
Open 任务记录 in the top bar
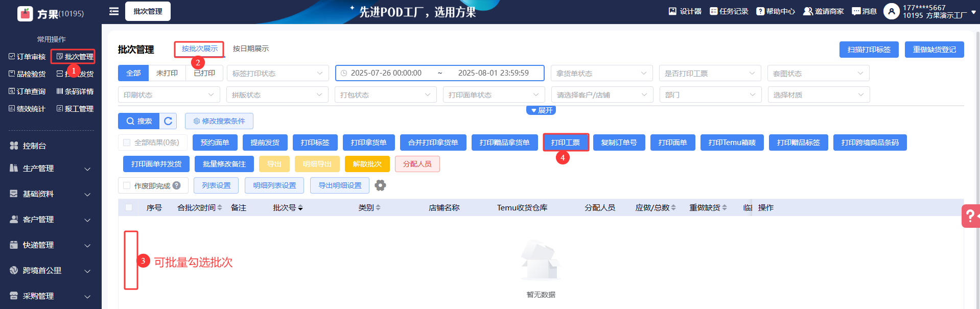pyautogui.click(x=729, y=11)
